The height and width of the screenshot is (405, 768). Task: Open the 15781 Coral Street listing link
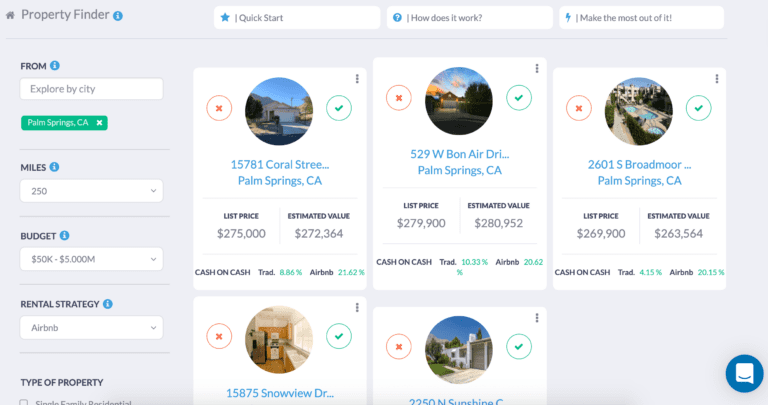tap(279, 164)
